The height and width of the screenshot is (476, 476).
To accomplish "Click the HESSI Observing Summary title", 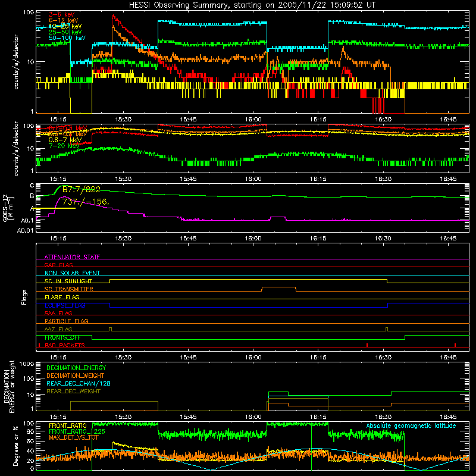I will point(252,5).
